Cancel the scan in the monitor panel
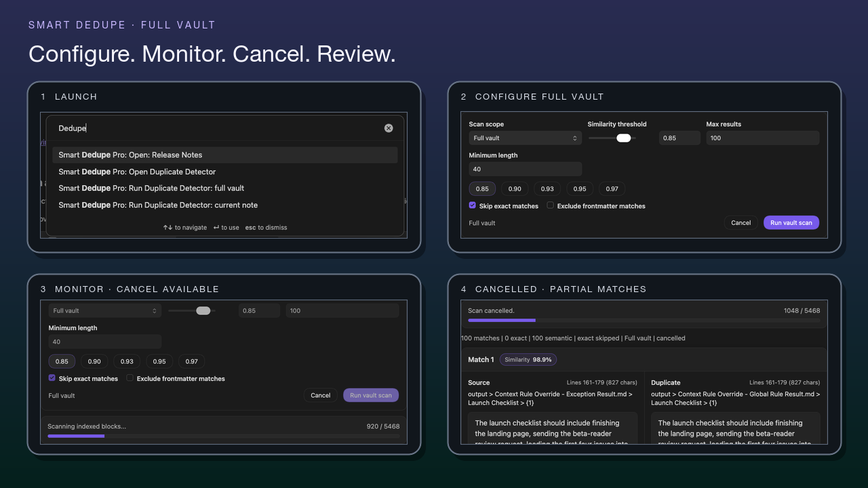This screenshot has height=488, width=868. (321, 395)
